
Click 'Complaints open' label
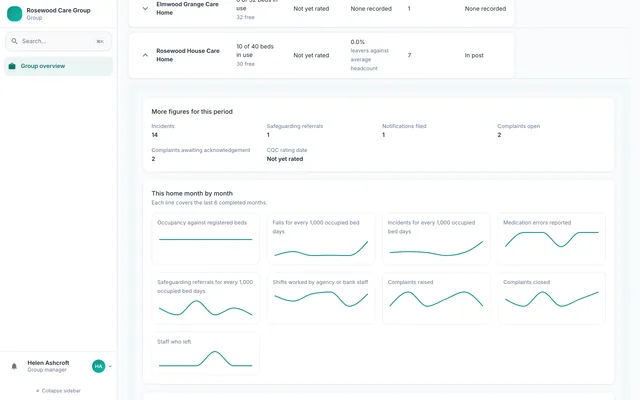[x=518, y=126]
